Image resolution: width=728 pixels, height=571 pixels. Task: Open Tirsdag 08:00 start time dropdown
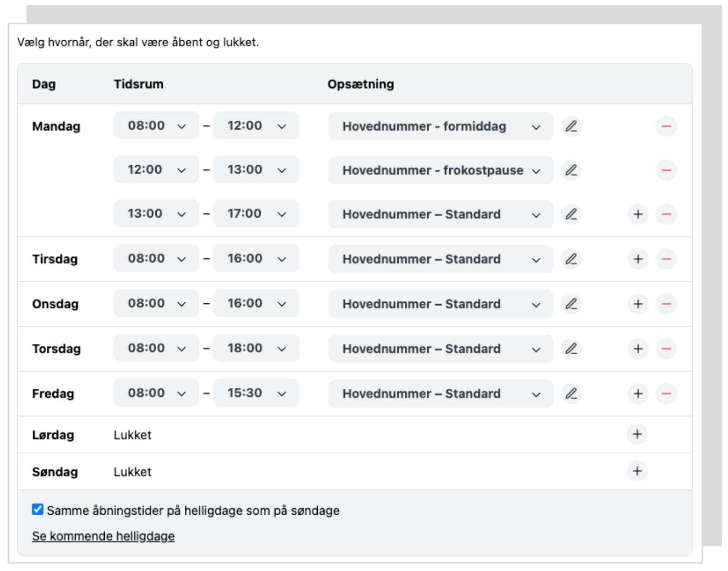click(156, 259)
